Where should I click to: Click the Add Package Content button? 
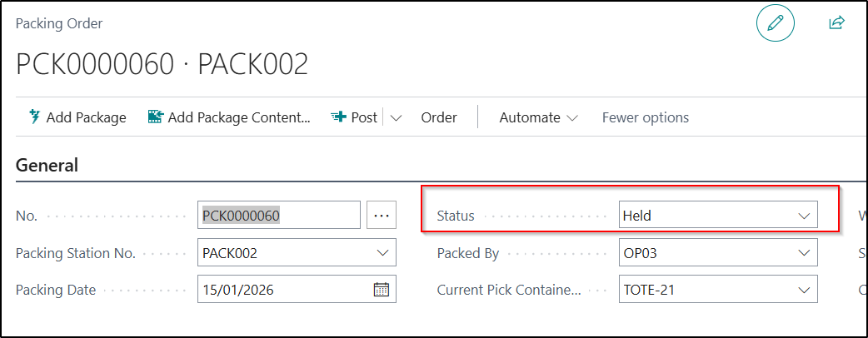tap(238, 117)
